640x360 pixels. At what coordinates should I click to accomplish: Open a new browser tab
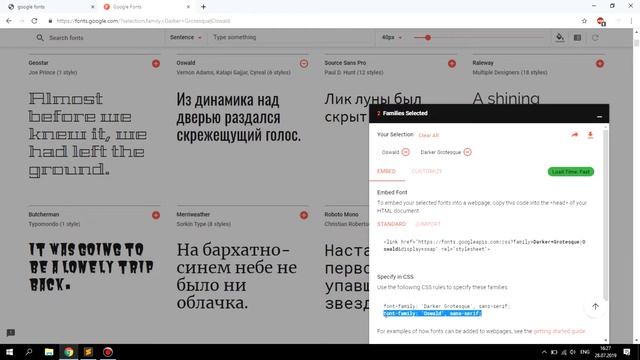[203, 7]
